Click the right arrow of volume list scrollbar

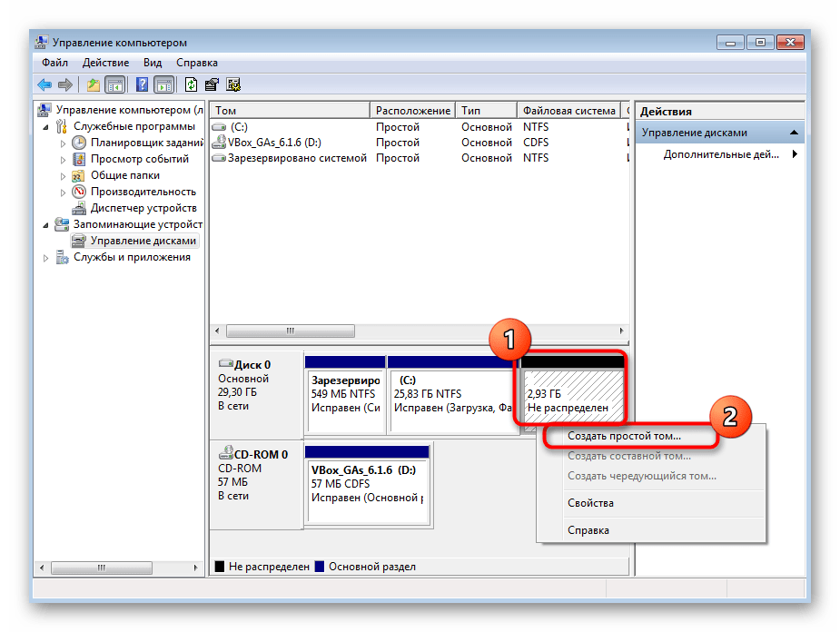621,331
